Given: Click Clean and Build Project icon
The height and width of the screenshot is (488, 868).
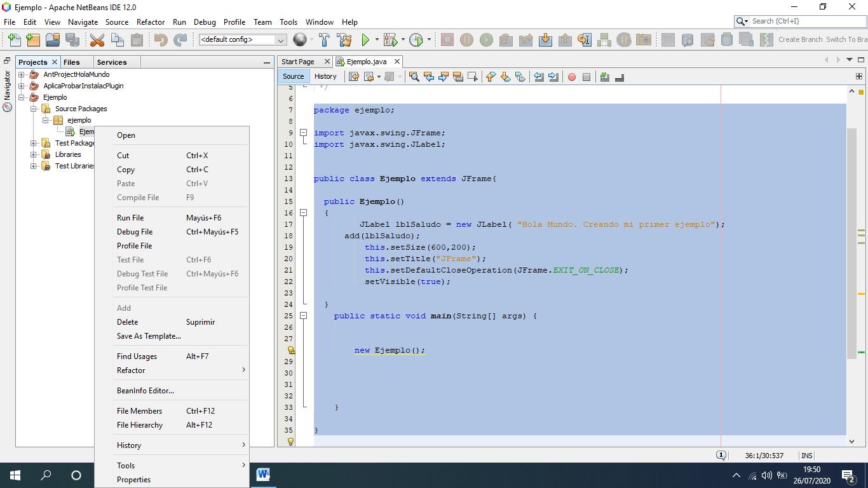Looking at the screenshot, I should (x=344, y=40).
